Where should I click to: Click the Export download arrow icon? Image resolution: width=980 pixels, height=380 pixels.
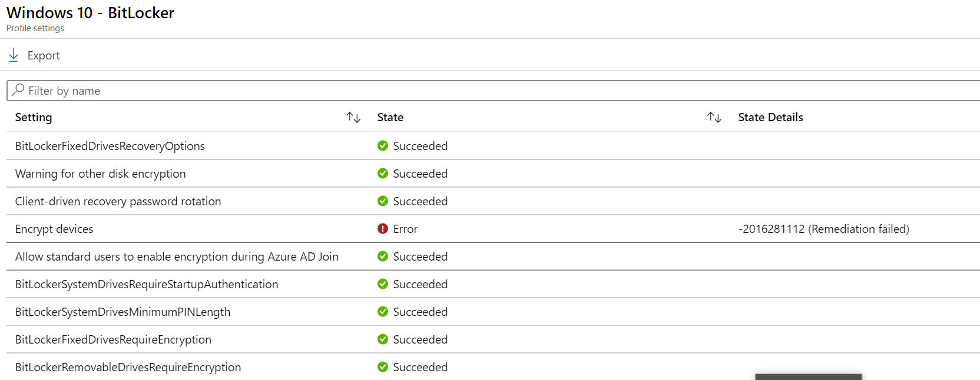click(x=13, y=54)
